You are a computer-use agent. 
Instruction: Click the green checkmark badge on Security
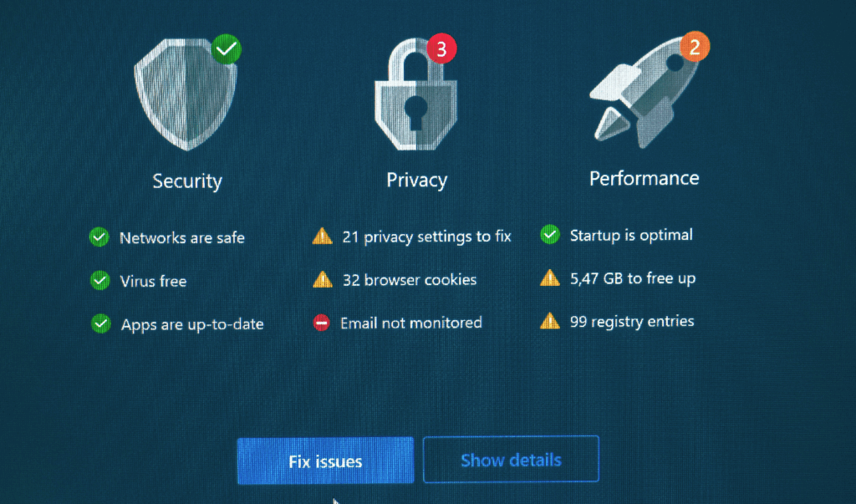[226, 49]
